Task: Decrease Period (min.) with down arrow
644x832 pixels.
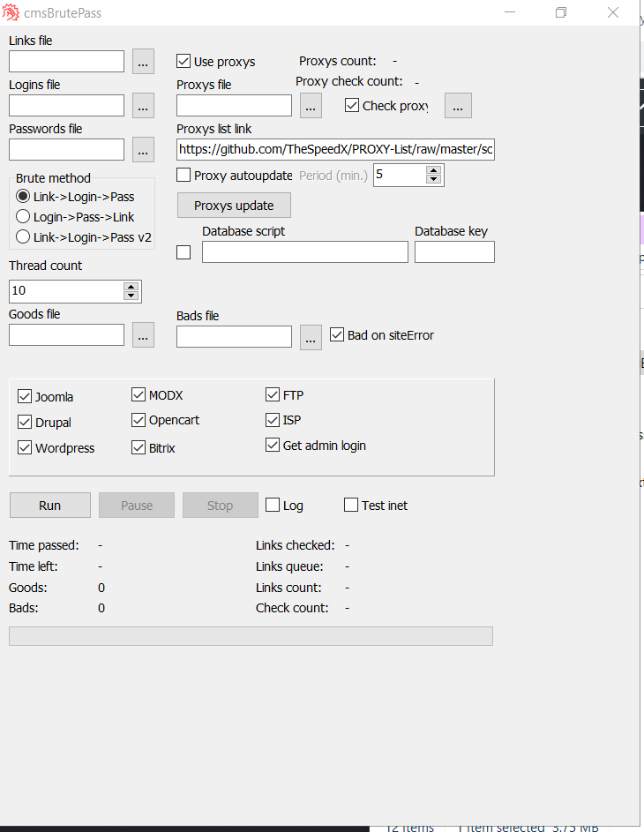Action: [x=434, y=179]
